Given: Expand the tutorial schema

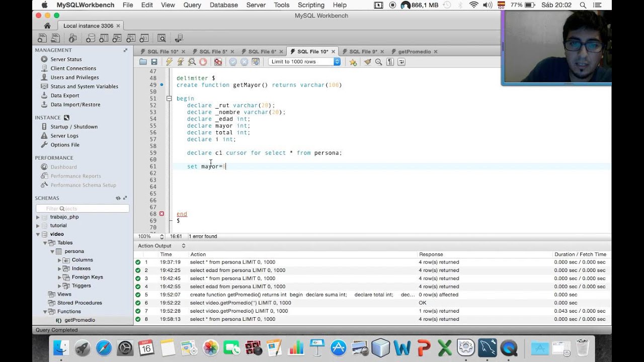Looking at the screenshot, I should pyautogui.click(x=38, y=226).
